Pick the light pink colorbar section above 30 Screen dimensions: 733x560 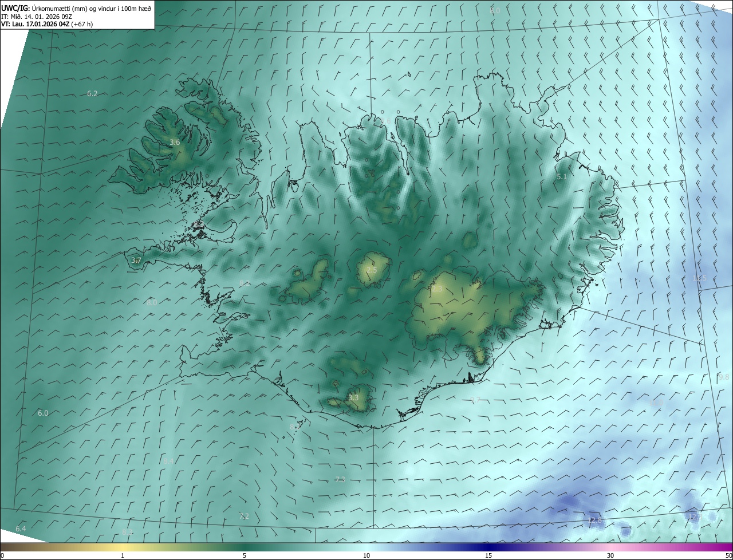pyautogui.click(x=610, y=547)
